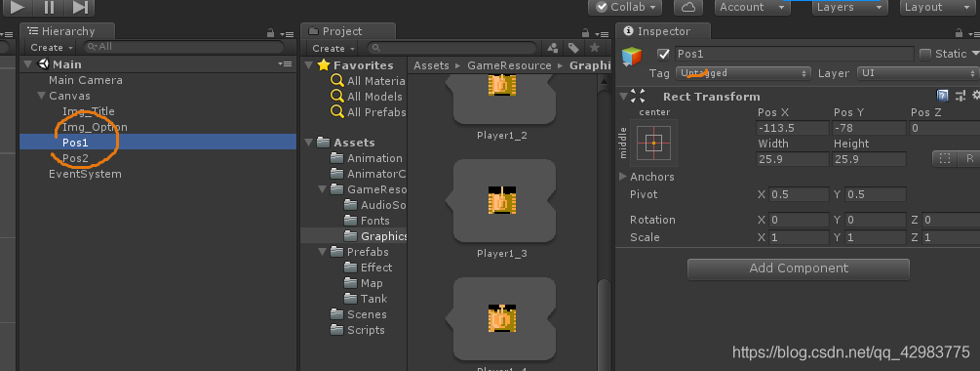
Task: Collapse the Prefabs folder
Action: click(x=323, y=252)
